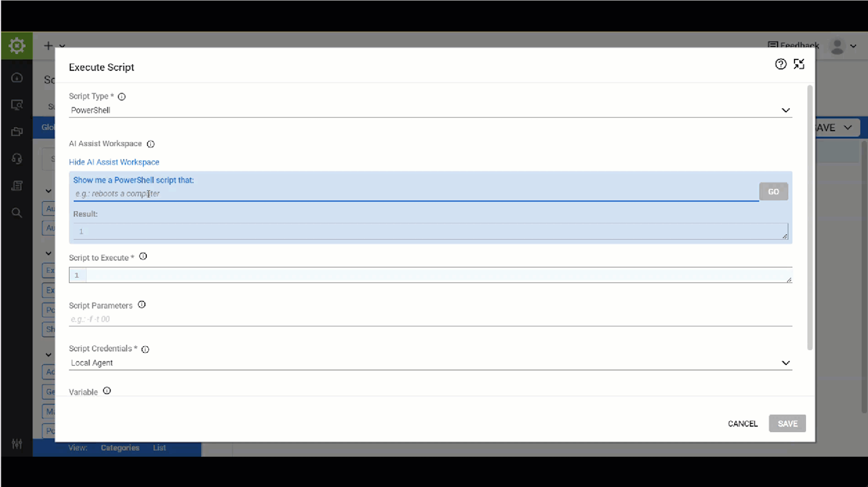This screenshot has height=487, width=868.
Task: Click the Script Parameters input field
Action: click(x=430, y=319)
